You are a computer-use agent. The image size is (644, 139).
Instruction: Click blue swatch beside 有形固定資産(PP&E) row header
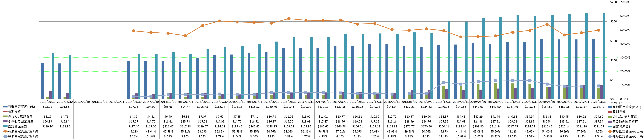[5, 107]
